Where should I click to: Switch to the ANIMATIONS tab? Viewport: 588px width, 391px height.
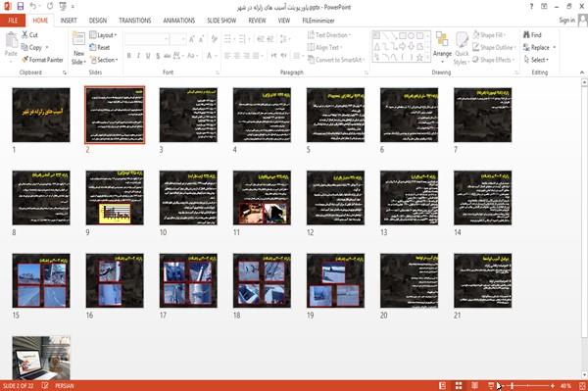179,21
